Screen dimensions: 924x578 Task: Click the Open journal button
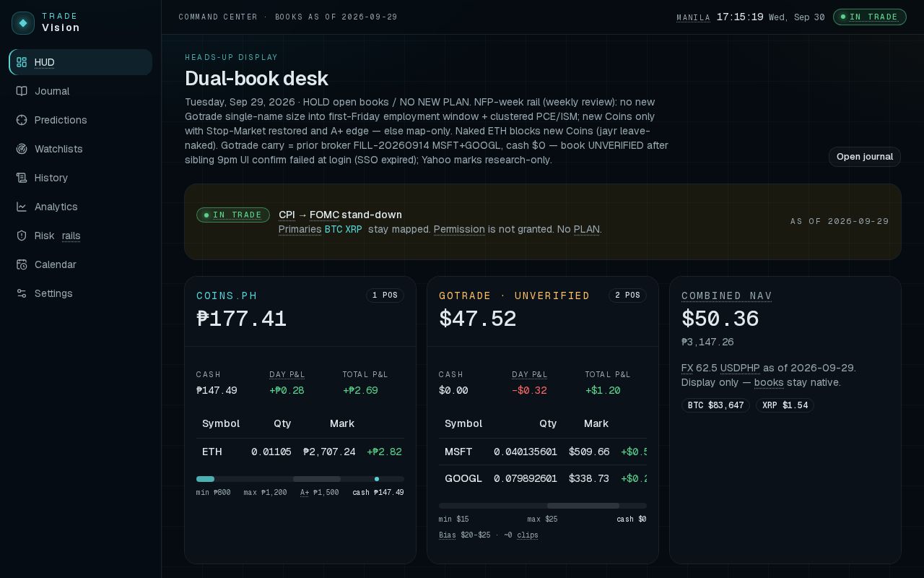[865, 157]
